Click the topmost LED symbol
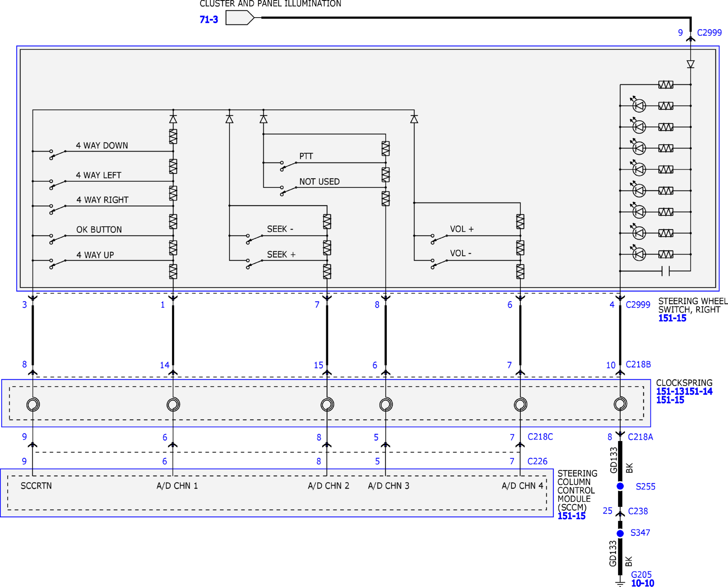Screen dimensions: 728x587 click(639, 106)
